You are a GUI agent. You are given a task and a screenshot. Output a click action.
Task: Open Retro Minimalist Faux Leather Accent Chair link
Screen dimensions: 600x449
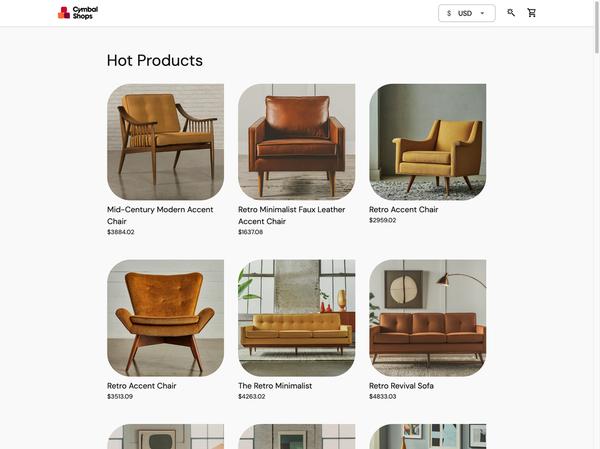point(292,215)
